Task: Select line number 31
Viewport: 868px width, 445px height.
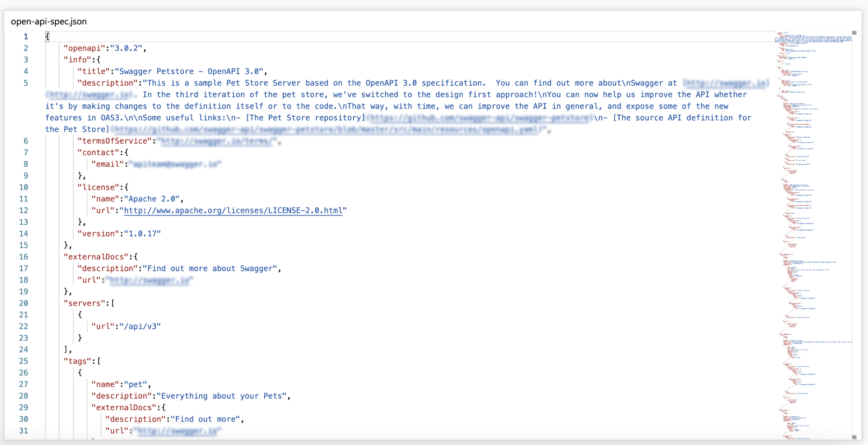Action: tap(23, 431)
